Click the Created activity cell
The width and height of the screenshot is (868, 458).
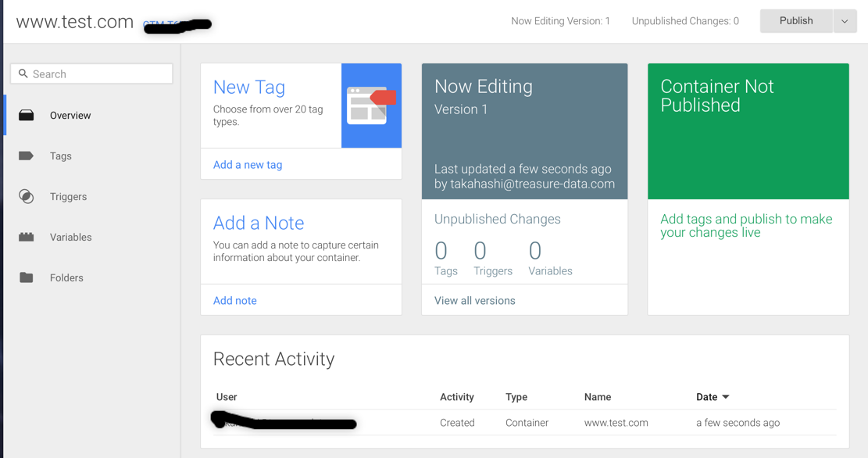click(x=457, y=423)
